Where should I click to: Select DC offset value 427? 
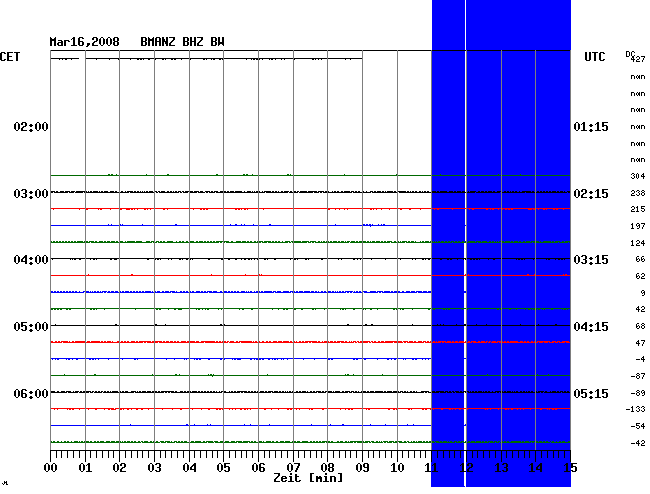tap(638, 59)
